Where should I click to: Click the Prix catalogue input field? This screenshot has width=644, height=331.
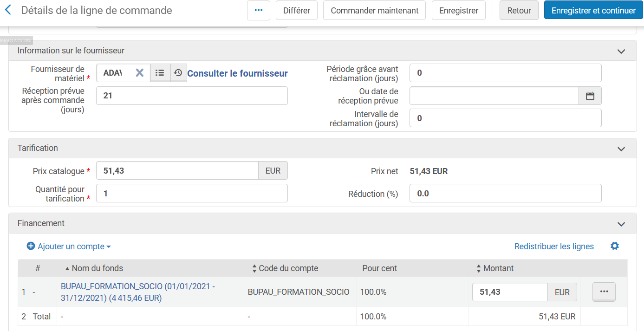tap(177, 171)
